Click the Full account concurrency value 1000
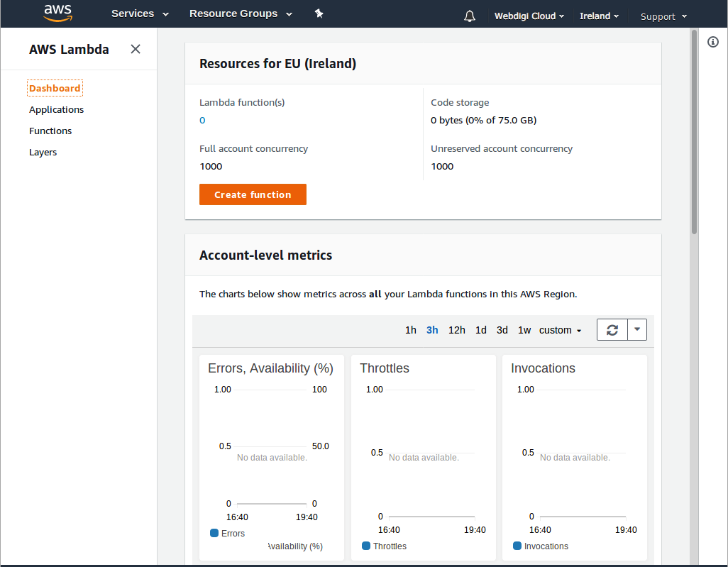This screenshot has width=728, height=567. [x=211, y=166]
